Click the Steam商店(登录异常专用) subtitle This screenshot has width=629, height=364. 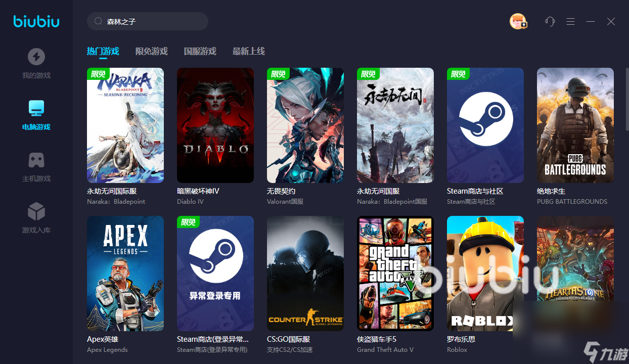212,349
